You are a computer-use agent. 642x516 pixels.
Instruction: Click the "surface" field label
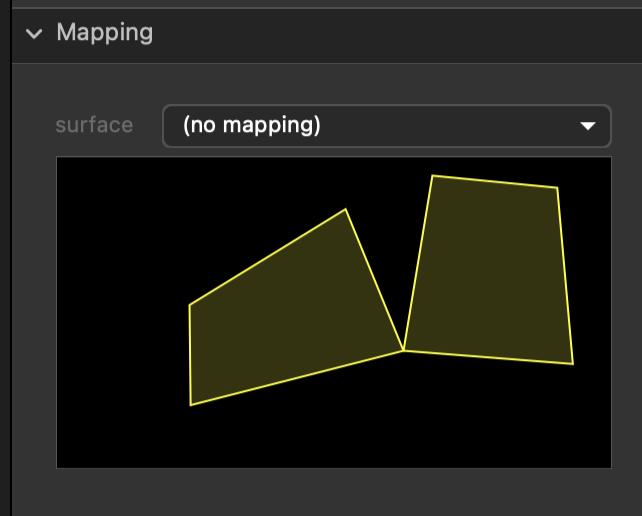(x=94, y=125)
